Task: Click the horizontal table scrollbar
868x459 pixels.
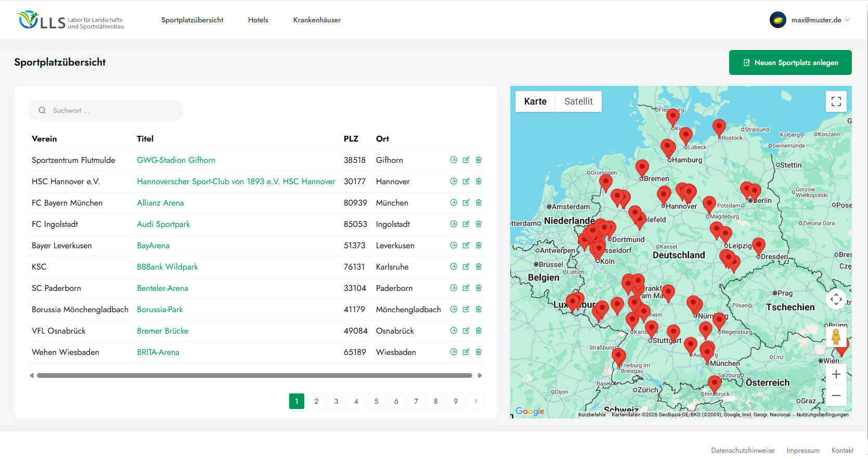Action: [254, 375]
